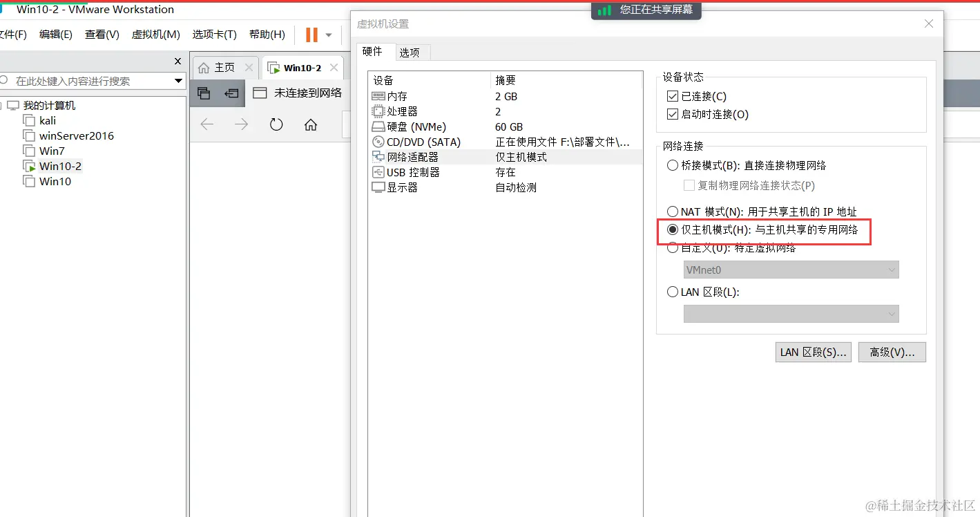Click the home icon on 主页 tab
Screen dimensions: 980x517
(204, 68)
